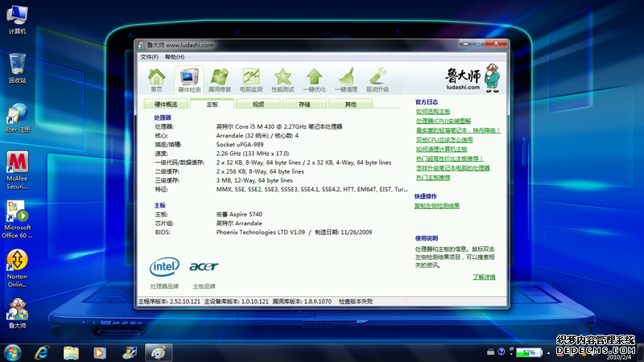Switch to the 其他 tab

350,105
